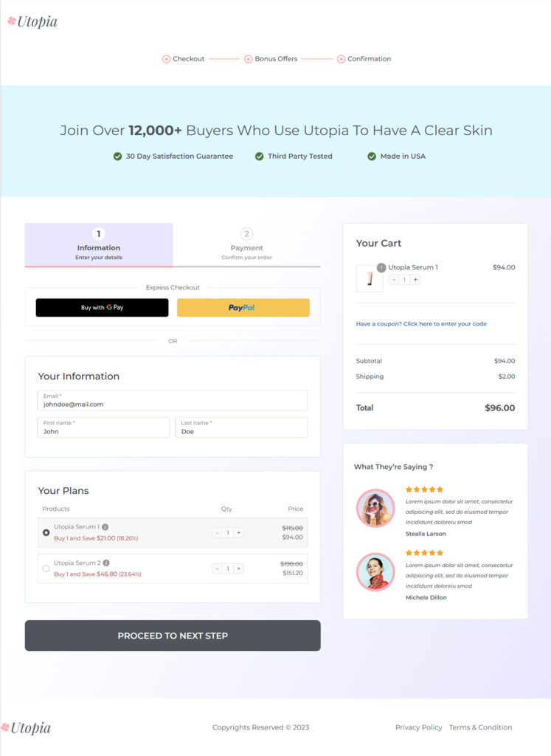This screenshot has height=756, width=551.
Task: Click the Copyrights Reserved © 2023 text
Action: (x=260, y=727)
